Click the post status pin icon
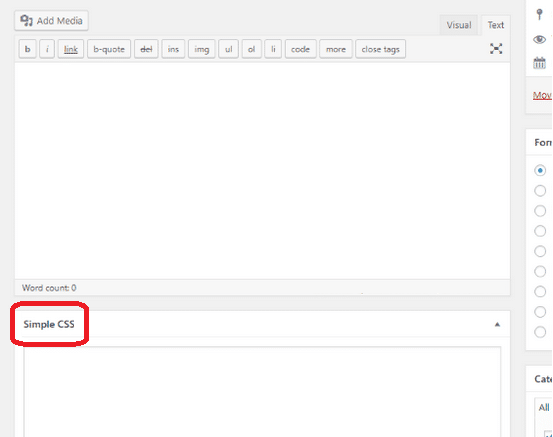This screenshot has width=553, height=437. pyautogui.click(x=539, y=14)
